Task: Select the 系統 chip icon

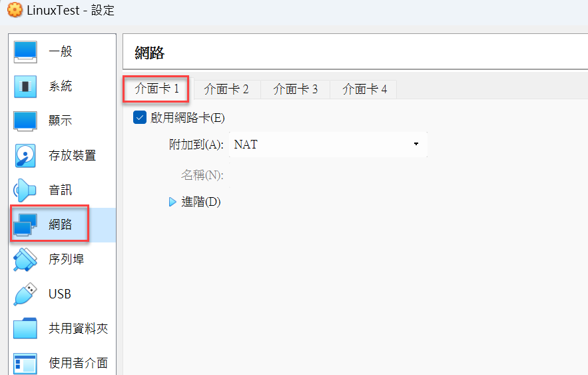Action: [x=25, y=86]
